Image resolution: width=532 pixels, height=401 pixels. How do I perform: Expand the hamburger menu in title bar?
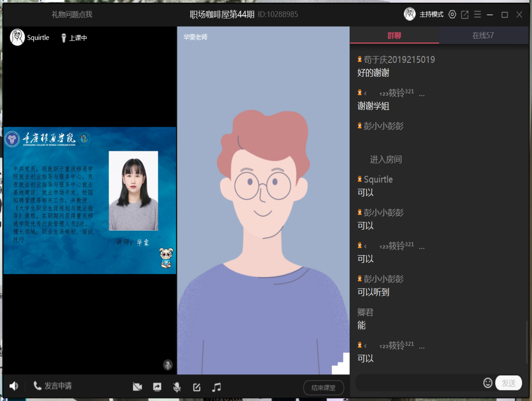477,14
